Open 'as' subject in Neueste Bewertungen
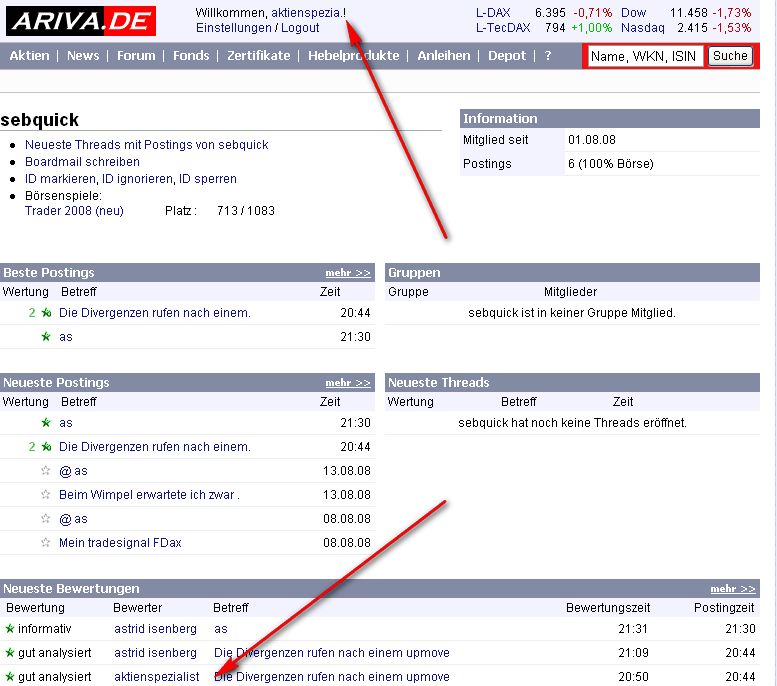The width and height of the screenshot is (777, 686). pyautogui.click(x=221, y=629)
